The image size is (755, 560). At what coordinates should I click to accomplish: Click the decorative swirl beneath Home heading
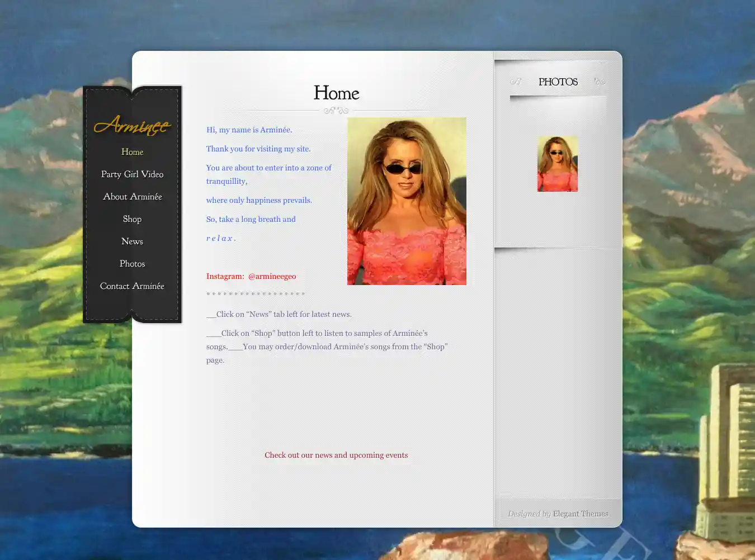coord(336,110)
